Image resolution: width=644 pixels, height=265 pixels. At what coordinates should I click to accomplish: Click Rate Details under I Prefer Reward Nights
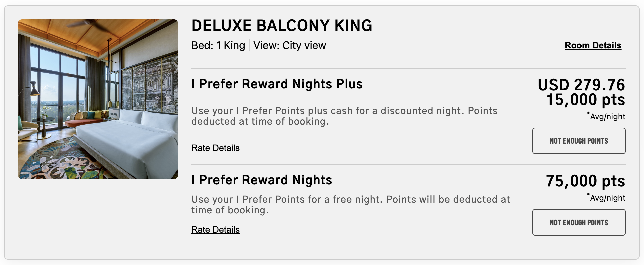215,230
